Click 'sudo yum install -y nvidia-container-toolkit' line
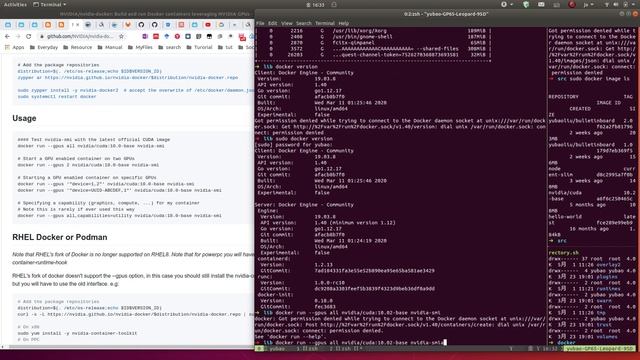The height and width of the screenshot is (360, 640). click(77, 333)
